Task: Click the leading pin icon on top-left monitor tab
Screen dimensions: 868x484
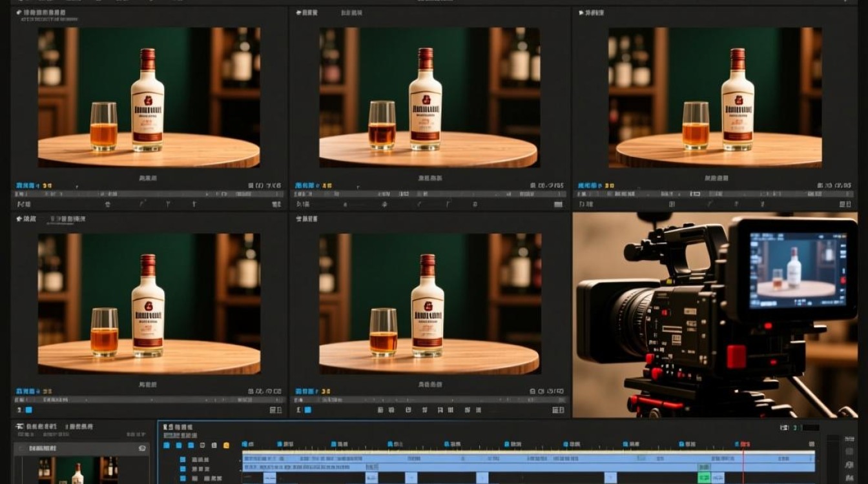Action: [18, 12]
